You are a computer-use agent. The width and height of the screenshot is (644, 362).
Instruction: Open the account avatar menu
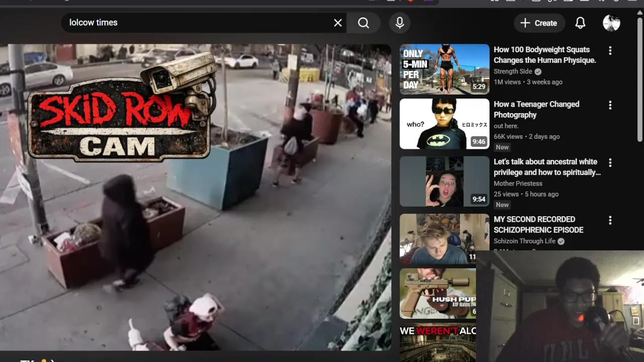click(611, 23)
